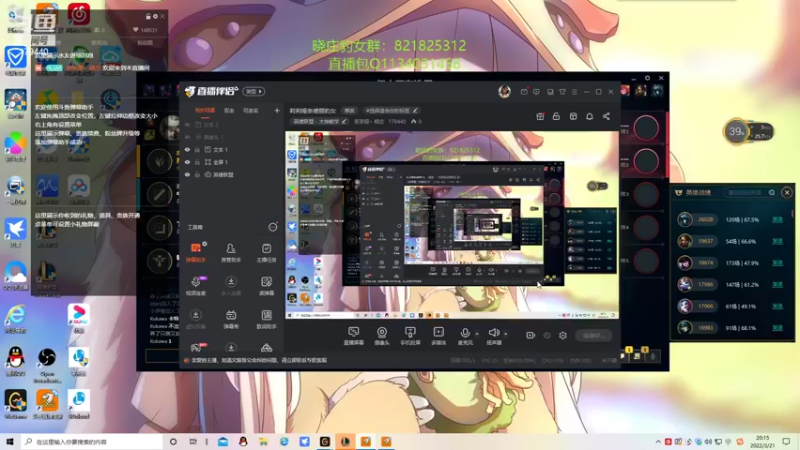Viewport: 800px width, 450px height.
Task: Edit the stream tags pencil field
Action: [x=392, y=110]
